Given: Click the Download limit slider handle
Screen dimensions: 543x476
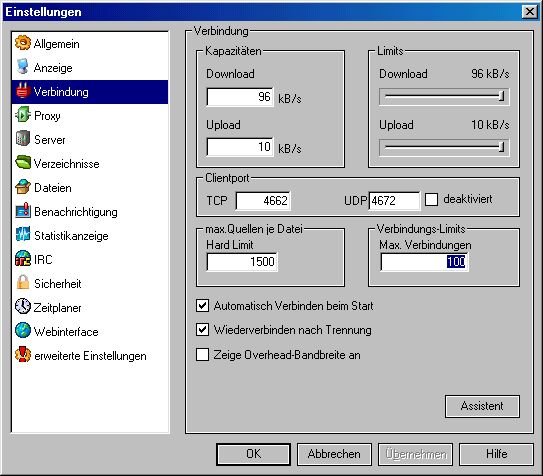Looking at the screenshot, I should 501,96.
